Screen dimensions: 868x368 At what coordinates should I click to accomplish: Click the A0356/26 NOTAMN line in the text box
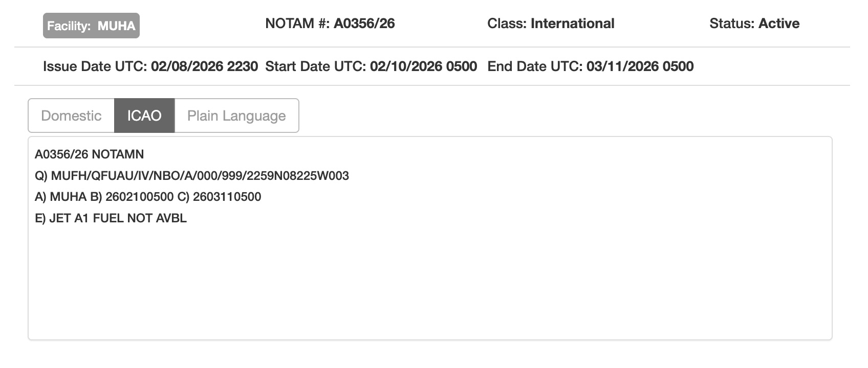pyautogui.click(x=90, y=154)
